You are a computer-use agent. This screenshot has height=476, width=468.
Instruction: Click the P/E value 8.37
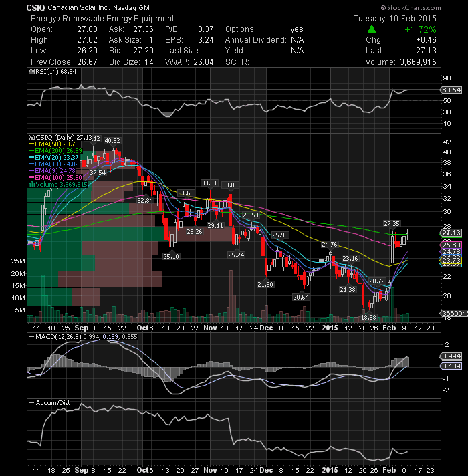point(206,29)
